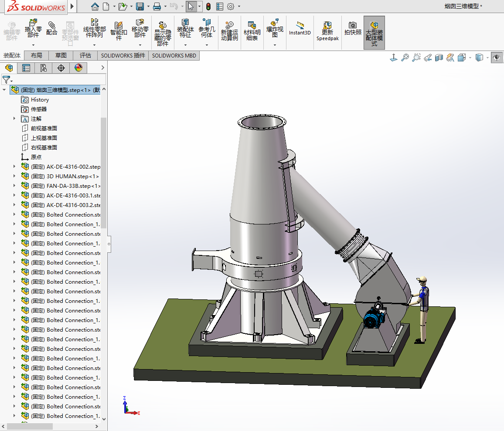
Task: Switch to the 评估 evaluate tab
Action: click(85, 55)
